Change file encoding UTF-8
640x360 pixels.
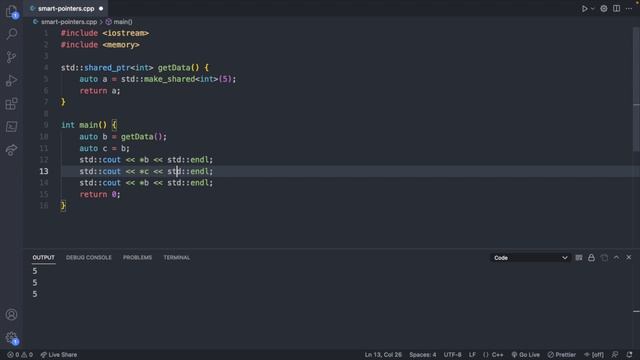(x=452, y=355)
